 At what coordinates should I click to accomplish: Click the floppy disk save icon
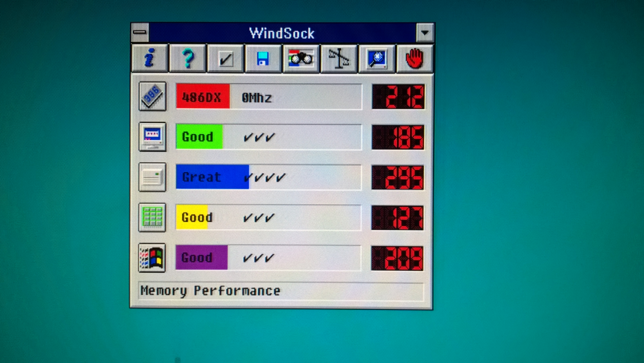tap(263, 59)
